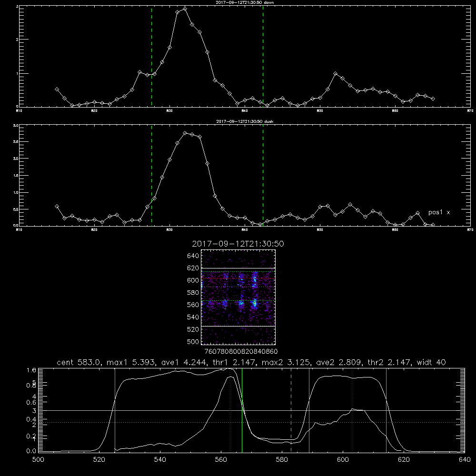
Task: Open the spectral detector image thumbnail
Action: click(238, 297)
